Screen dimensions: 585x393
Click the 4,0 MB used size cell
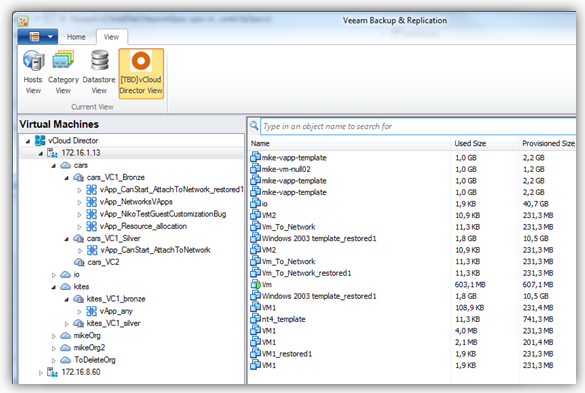466,331
